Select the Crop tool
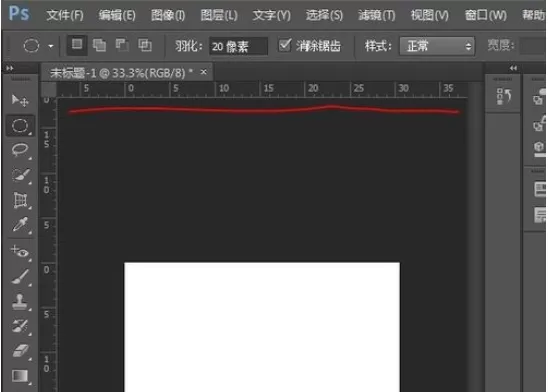This screenshot has width=548, height=392. click(x=20, y=200)
